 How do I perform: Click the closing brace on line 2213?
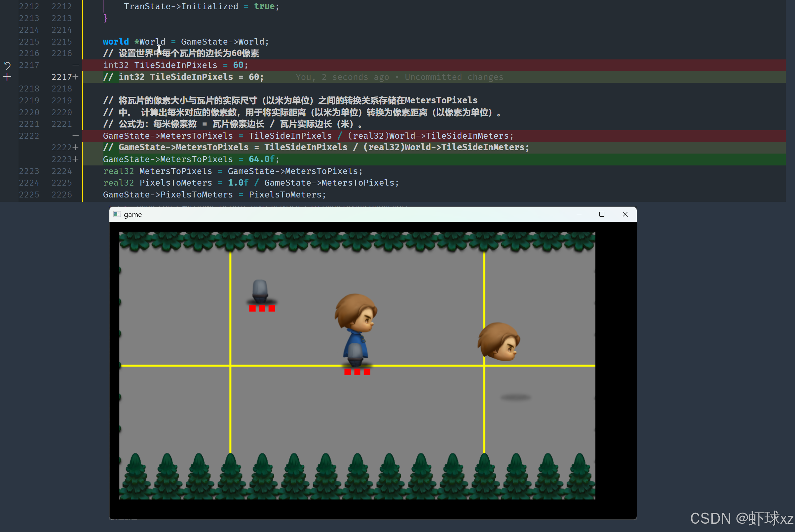click(x=105, y=18)
